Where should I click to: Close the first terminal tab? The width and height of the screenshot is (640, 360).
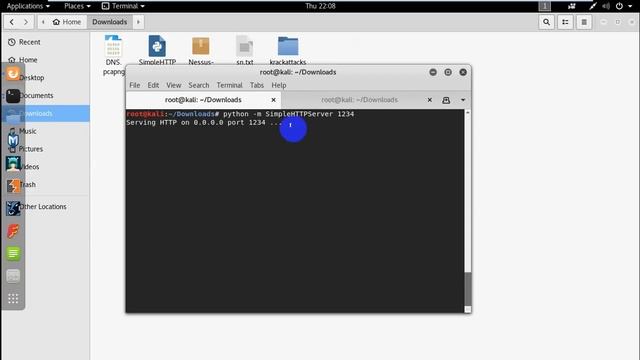coord(273,100)
